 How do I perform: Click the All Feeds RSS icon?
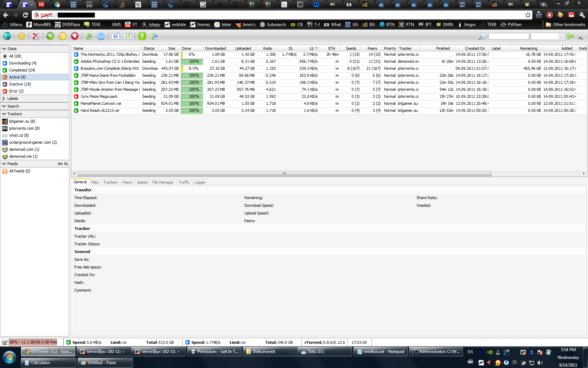tap(5, 171)
